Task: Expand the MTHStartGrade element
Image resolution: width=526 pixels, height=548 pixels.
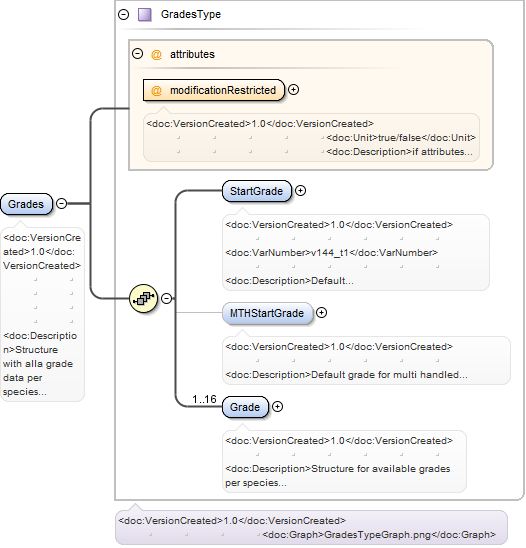Action: pos(321,312)
